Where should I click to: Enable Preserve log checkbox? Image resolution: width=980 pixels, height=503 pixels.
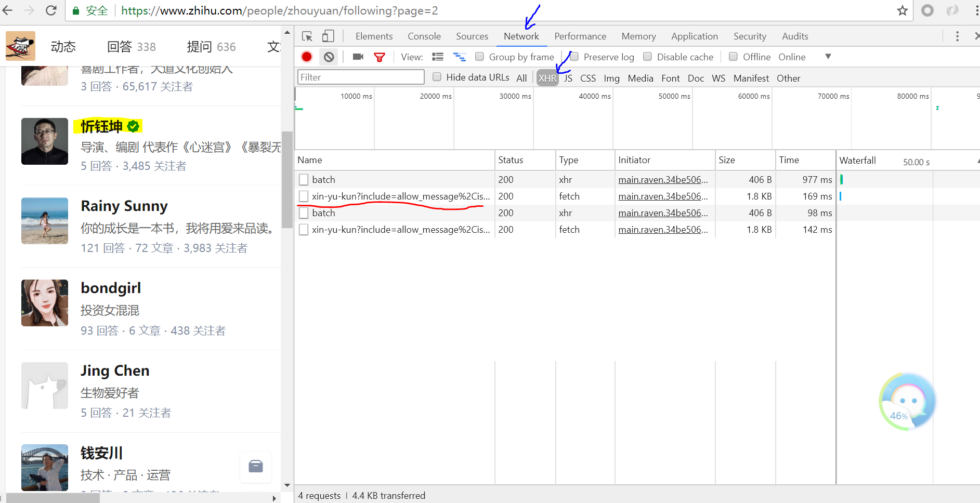(x=574, y=57)
